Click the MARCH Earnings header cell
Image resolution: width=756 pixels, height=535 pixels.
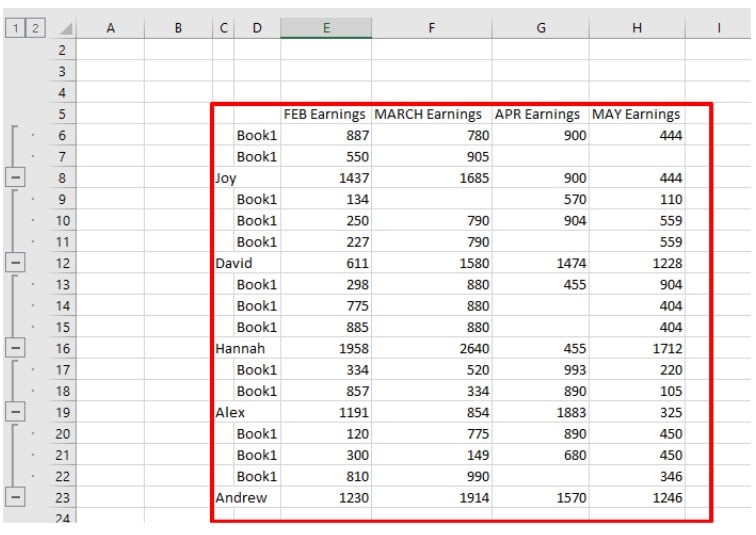(x=430, y=114)
